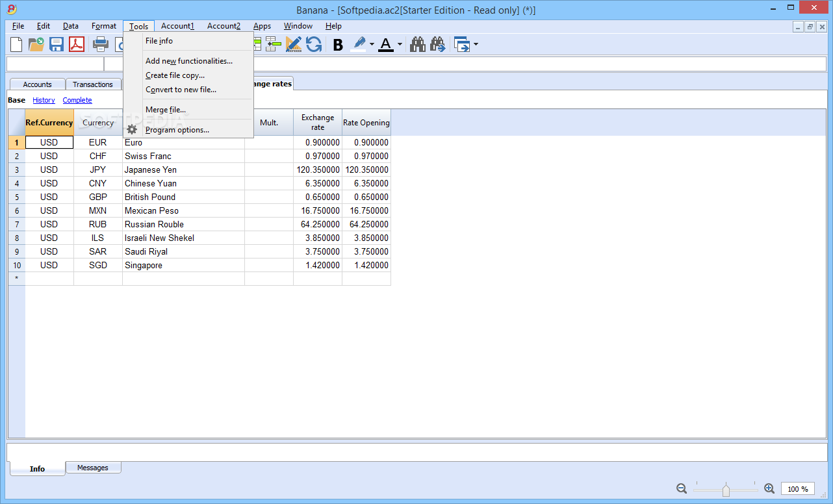Select Convert to new file entry
The image size is (833, 504).
(188, 90)
